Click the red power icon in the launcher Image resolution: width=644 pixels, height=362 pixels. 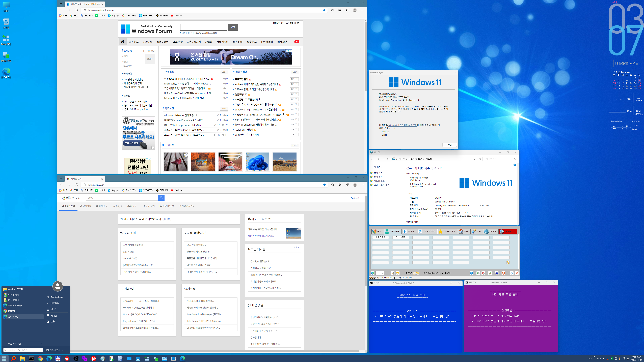tap(517, 273)
